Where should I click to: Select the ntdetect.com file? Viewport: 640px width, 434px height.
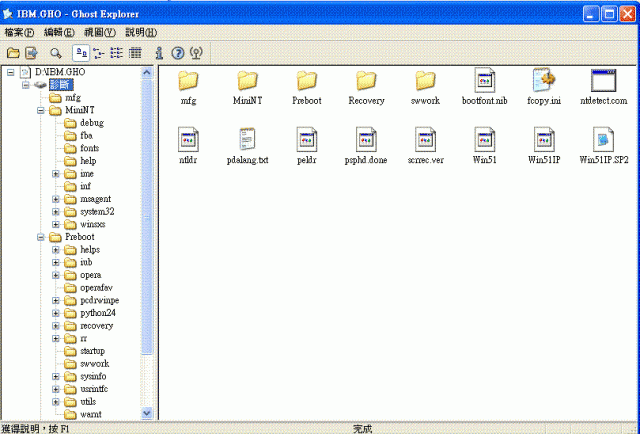pos(604,87)
